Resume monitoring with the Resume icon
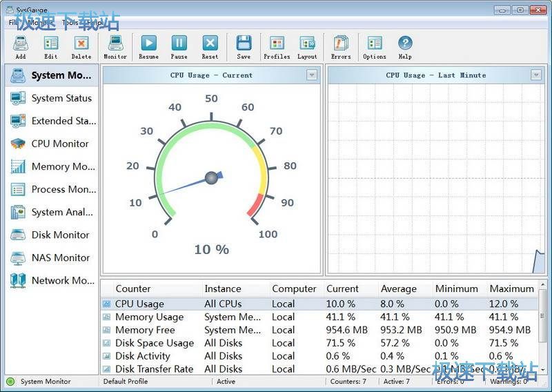 [148, 44]
